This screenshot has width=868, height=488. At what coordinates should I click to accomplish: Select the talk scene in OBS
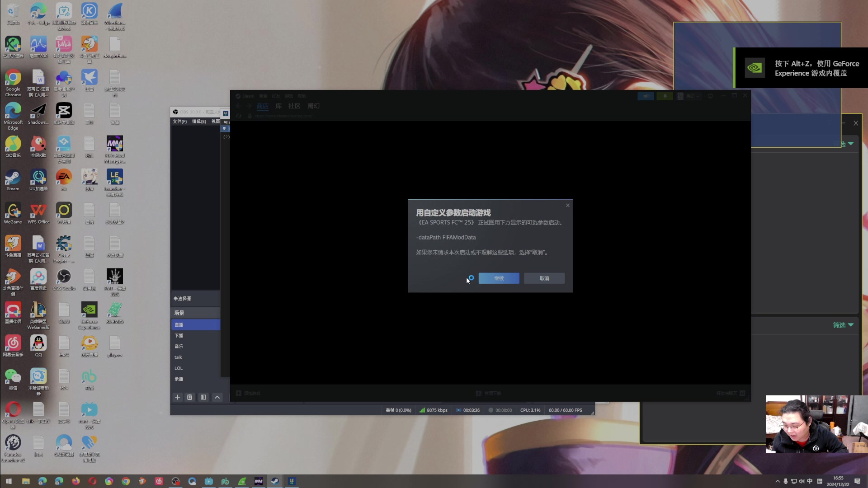(196, 357)
